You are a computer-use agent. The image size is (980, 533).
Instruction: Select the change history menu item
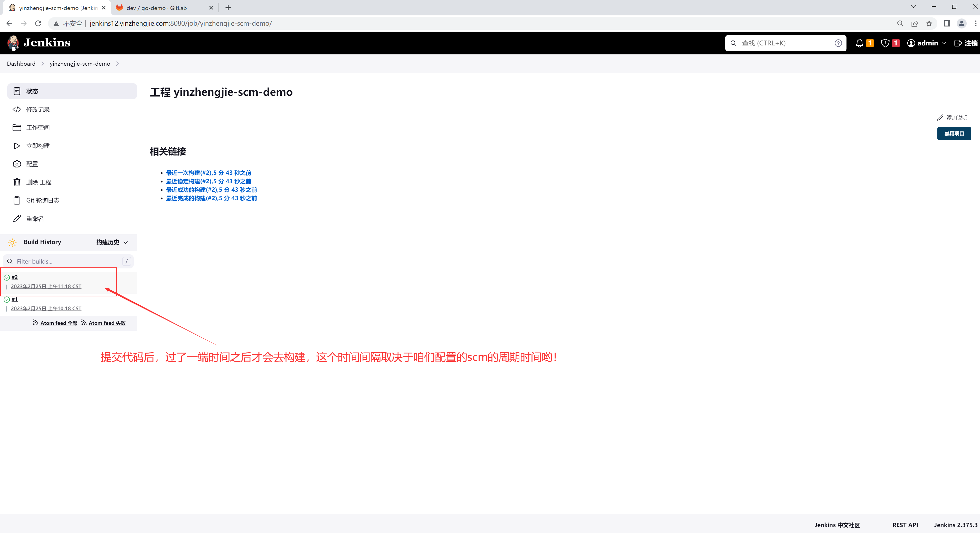point(37,110)
